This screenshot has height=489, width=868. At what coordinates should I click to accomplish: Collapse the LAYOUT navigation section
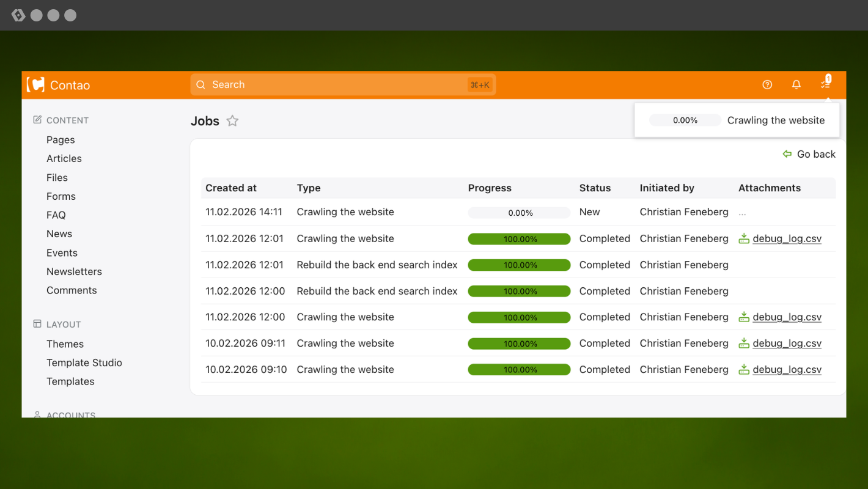click(x=64, y=325)
